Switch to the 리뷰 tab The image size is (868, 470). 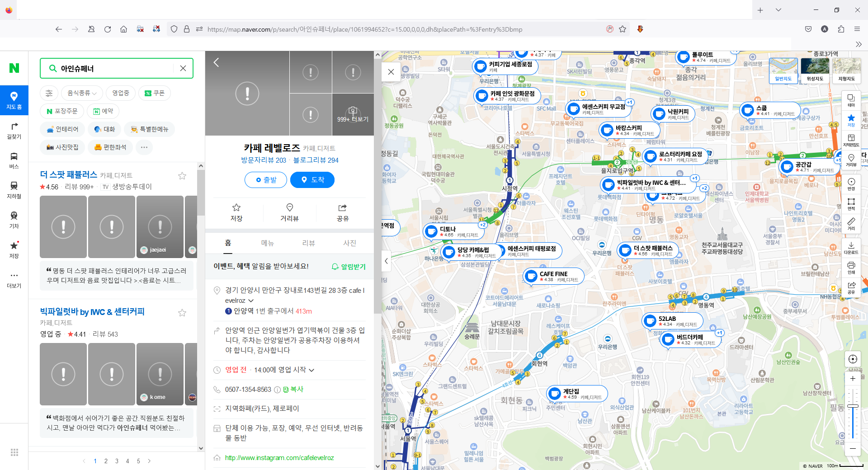308,243
